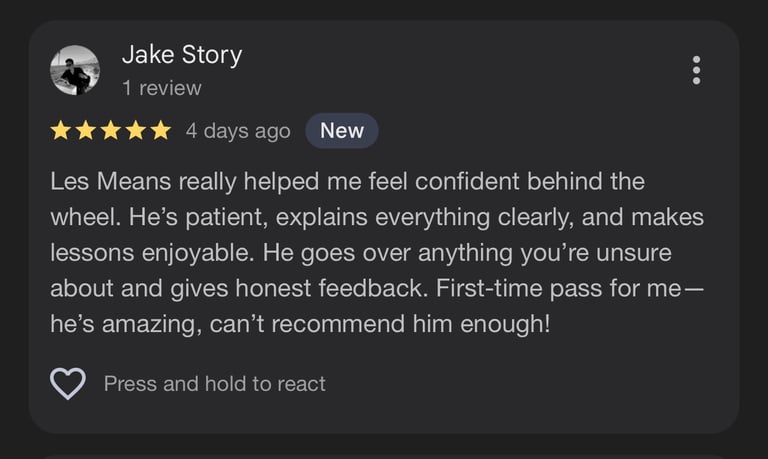Click the first yellow rating star
Screen dimensions: 768x459
(61, 131)
